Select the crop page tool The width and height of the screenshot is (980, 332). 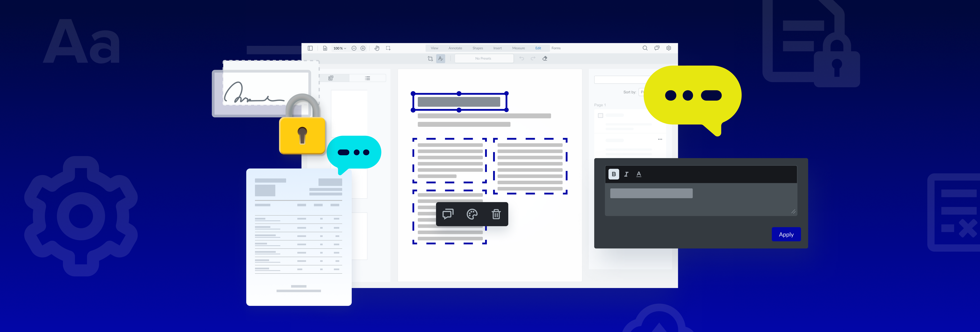pos(430,59)
